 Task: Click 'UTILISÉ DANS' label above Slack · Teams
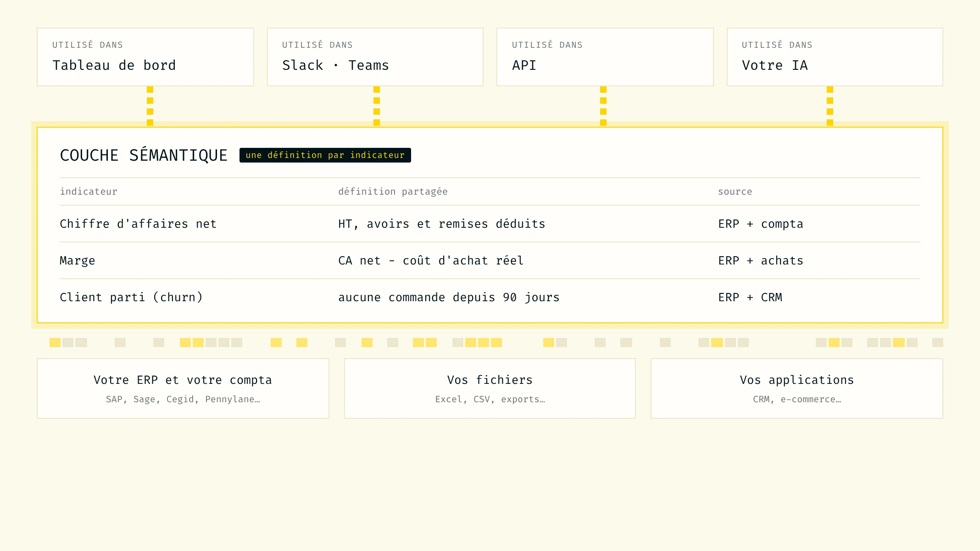(317, 45)
